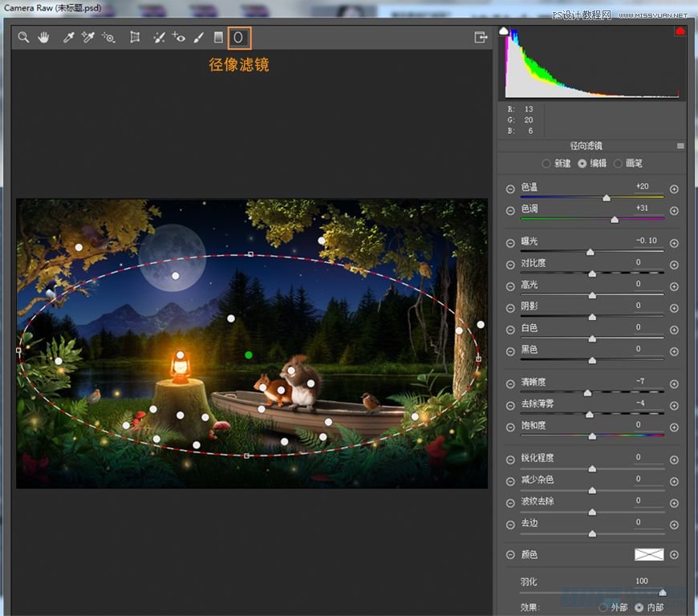Screen dimensions: 698x616
Task: Click the 对比度 slider handle
Action: 592,274
